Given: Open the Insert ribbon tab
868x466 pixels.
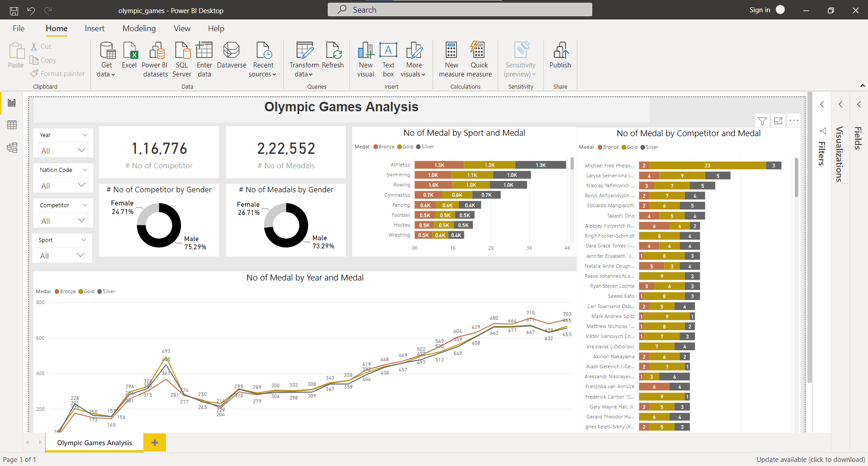Looking at the screenshot, I should [94, 28].
